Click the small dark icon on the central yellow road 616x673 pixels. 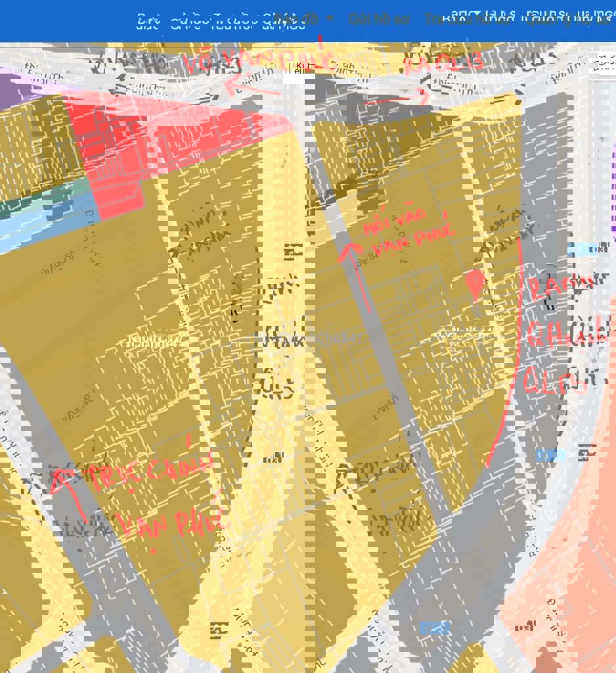tap(278, 457)
